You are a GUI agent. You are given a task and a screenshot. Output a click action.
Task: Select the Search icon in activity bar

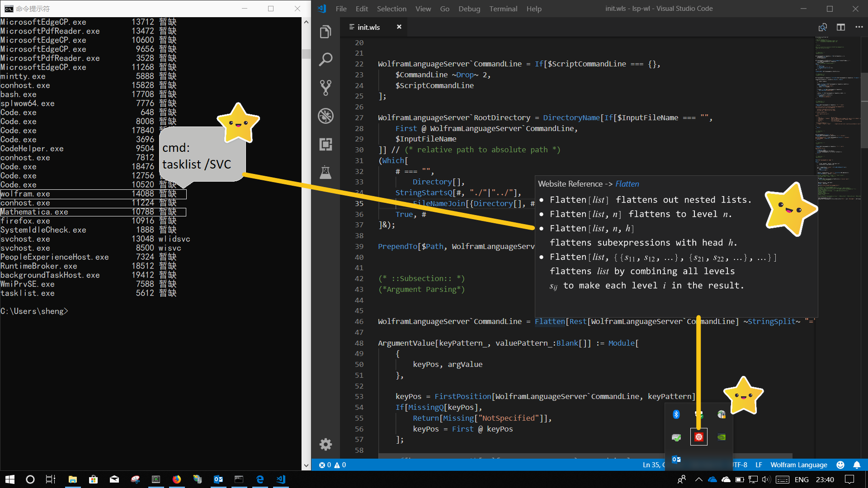pyautogui.click(x=325, y=60)
